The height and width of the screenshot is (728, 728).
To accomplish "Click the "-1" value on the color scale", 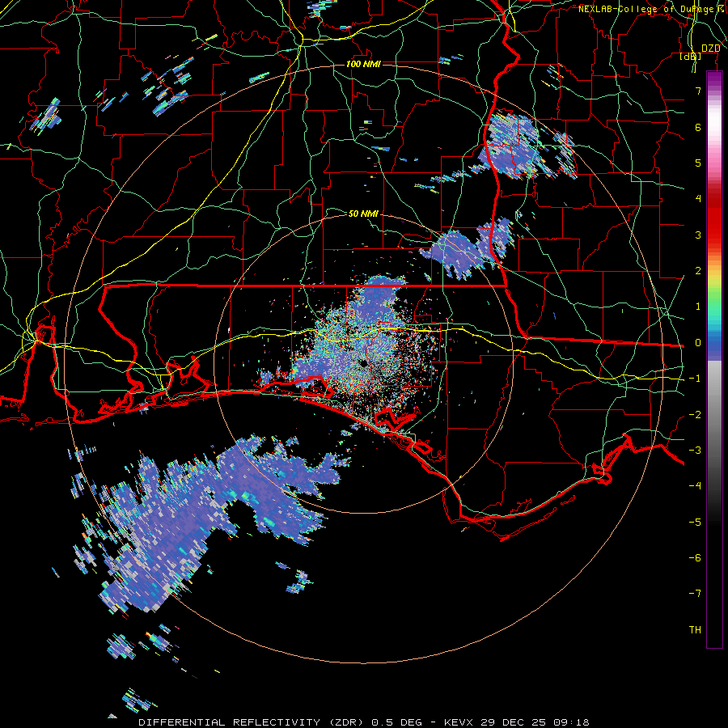I will pos(695,379).
